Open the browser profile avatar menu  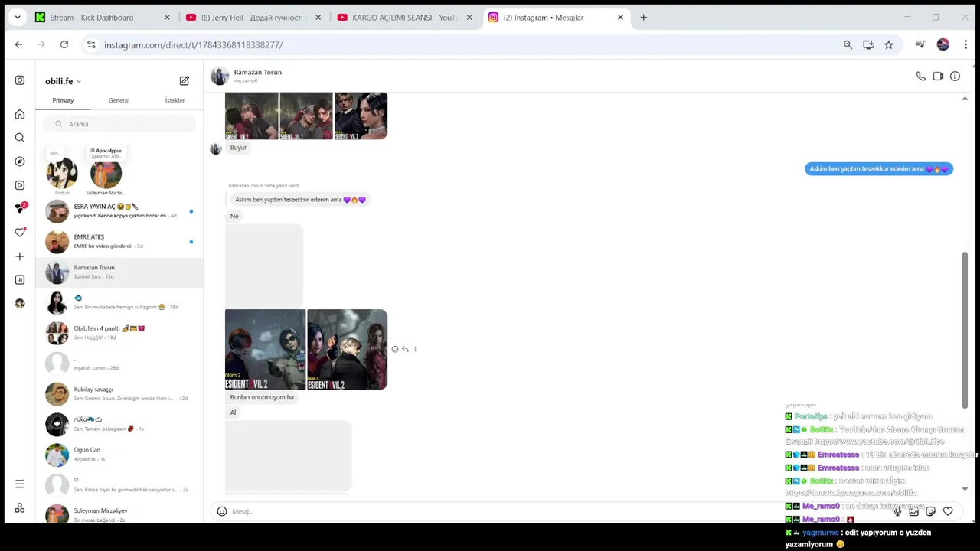pos(942,45)
